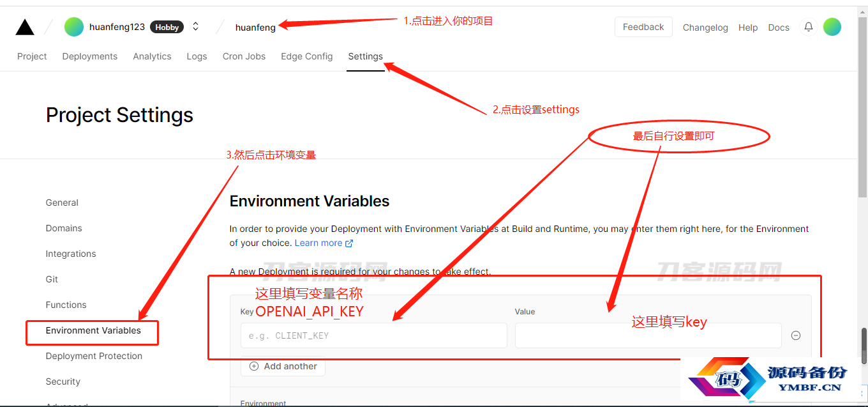Screen dimensions: 868x407
Task: Open the Feedback button
Action: coord(643,27)
